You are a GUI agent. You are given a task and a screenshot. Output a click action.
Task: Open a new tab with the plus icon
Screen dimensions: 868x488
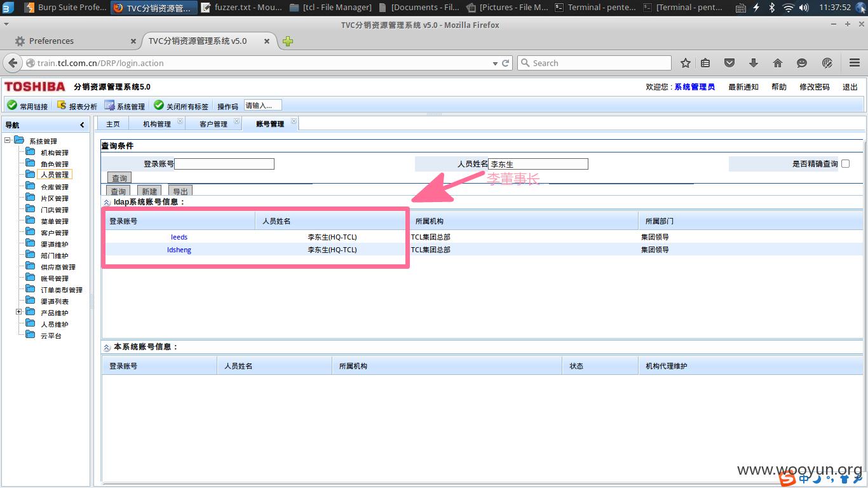coord(288,41)
